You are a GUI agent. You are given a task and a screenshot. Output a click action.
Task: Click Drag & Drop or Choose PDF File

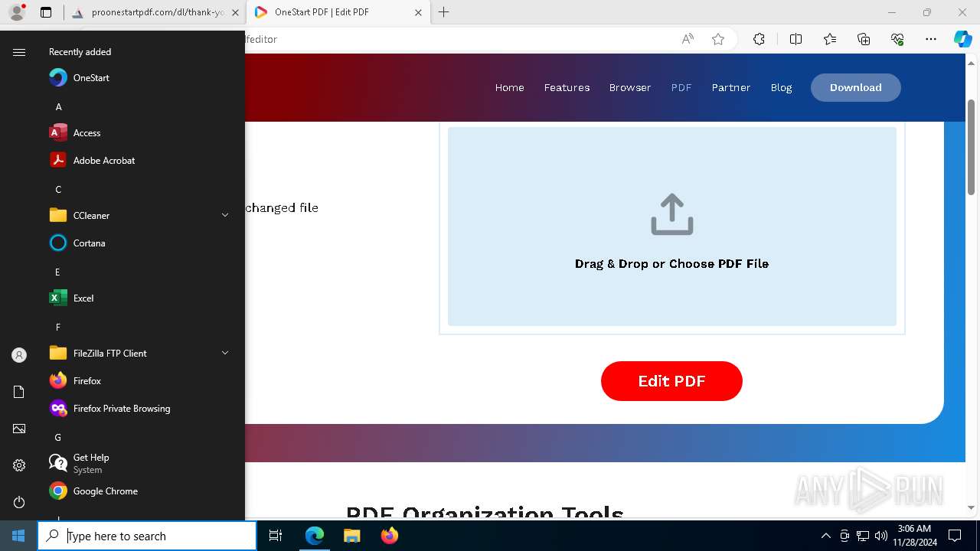click(x=671, y=264)
